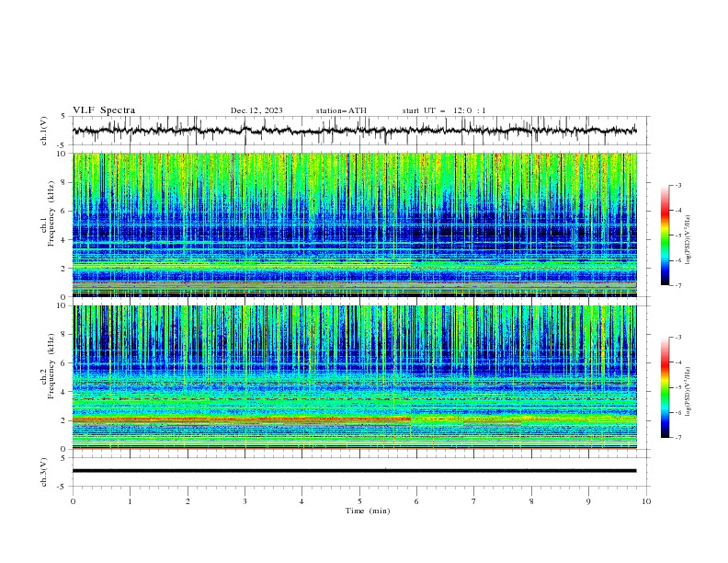Click the "5" tick on the time axis

[359, 501]
